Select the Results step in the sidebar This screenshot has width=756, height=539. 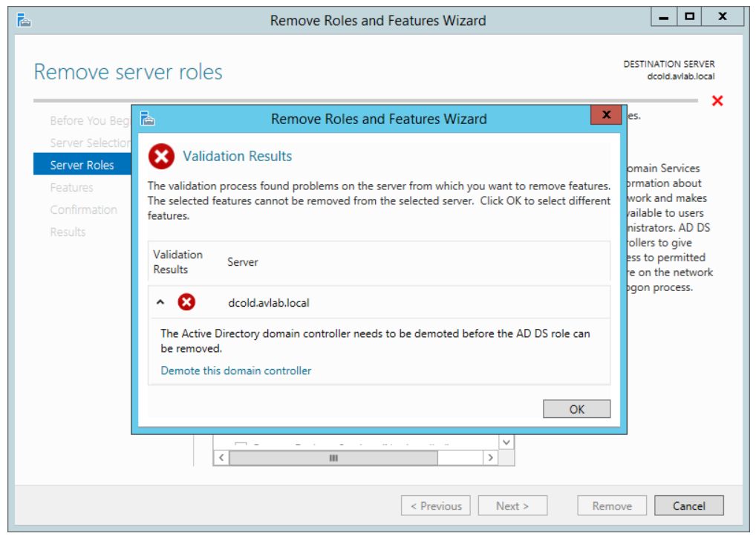coord(68,232)
